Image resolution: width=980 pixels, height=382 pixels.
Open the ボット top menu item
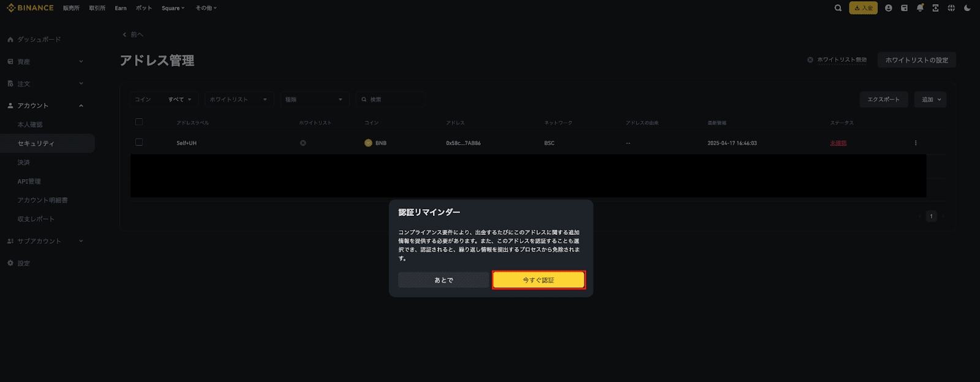coord(144,8)
